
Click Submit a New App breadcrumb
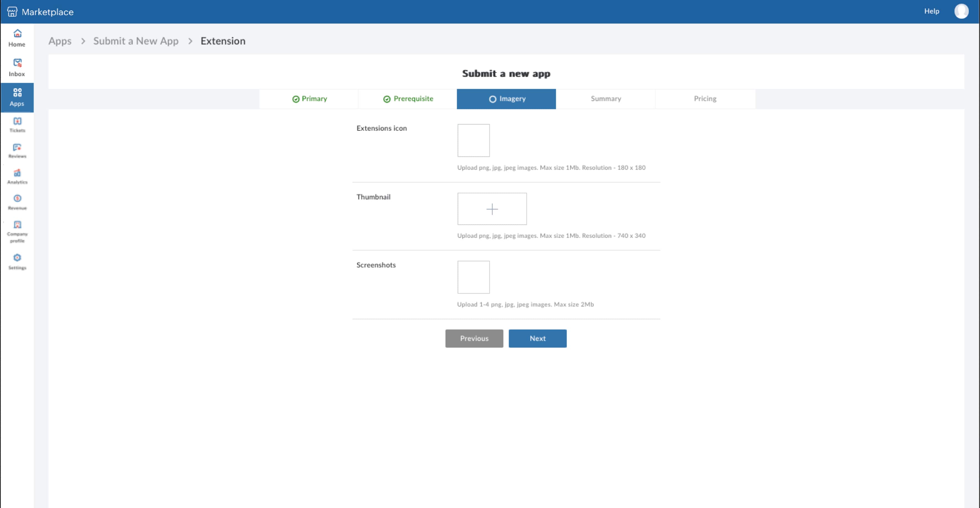136,41
